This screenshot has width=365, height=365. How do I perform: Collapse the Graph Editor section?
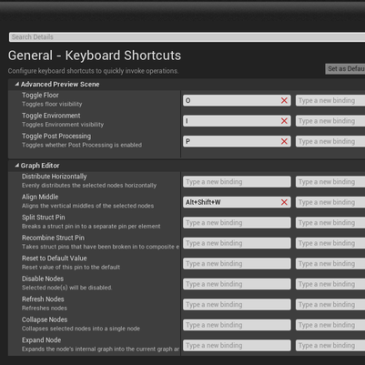17,166
